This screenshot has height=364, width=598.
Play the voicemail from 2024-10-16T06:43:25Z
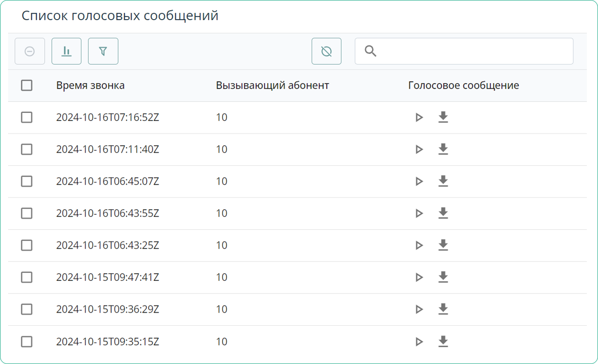419,245
